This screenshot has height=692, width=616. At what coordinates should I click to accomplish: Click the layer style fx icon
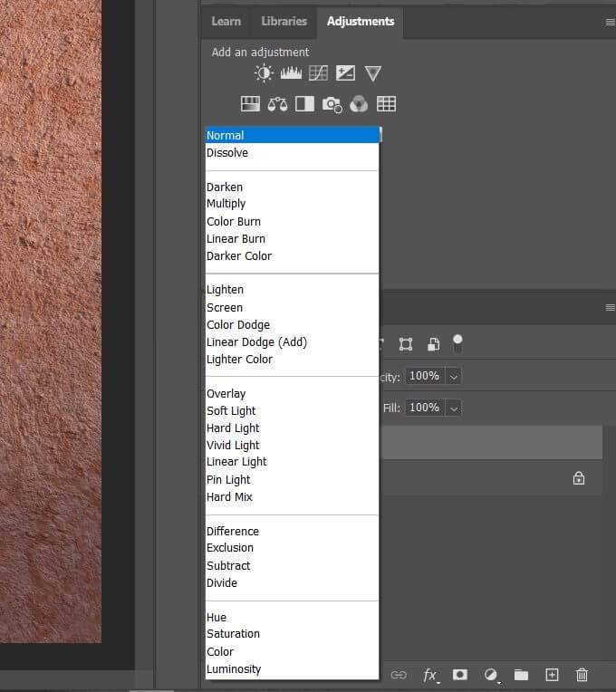[x=430, y=675]
